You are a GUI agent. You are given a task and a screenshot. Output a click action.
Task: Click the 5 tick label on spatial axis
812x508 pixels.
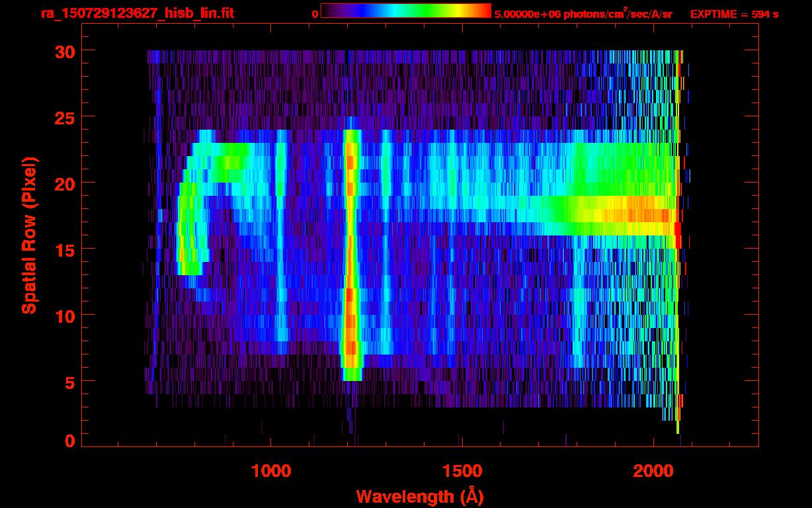(x=68, y=382)
